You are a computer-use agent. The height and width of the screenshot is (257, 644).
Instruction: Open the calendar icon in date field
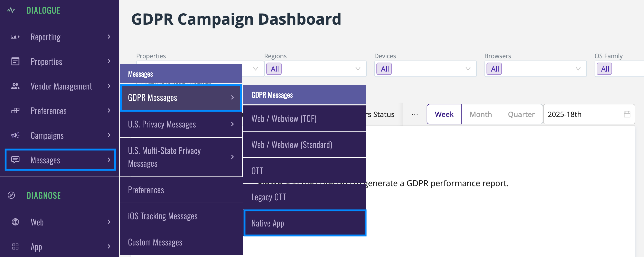point(627,114)
